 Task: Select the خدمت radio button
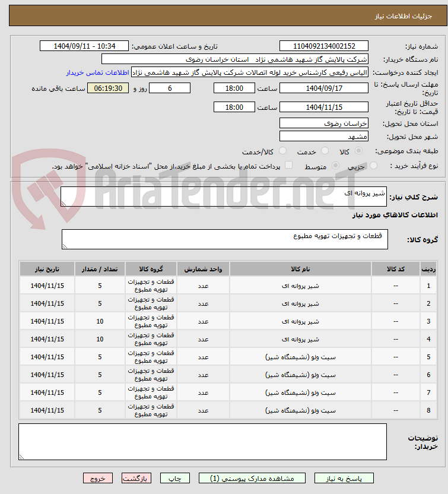pos(325,151)
